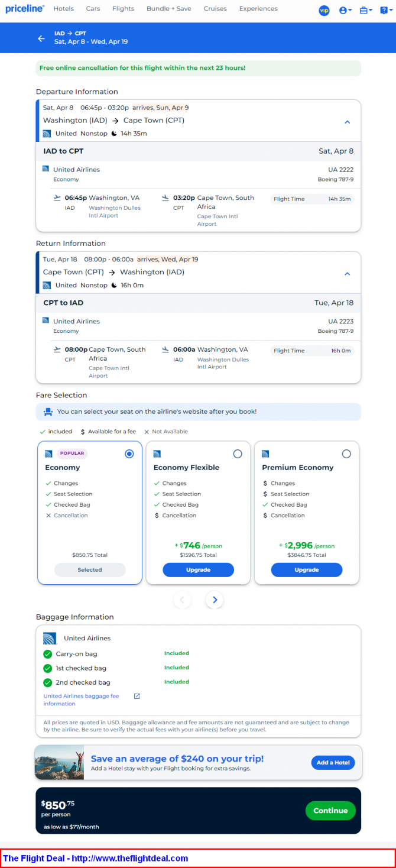Screen dimensions: 396x868
Task: Click the hotel promo thumbnail image
Action: [x=59, y=763]
